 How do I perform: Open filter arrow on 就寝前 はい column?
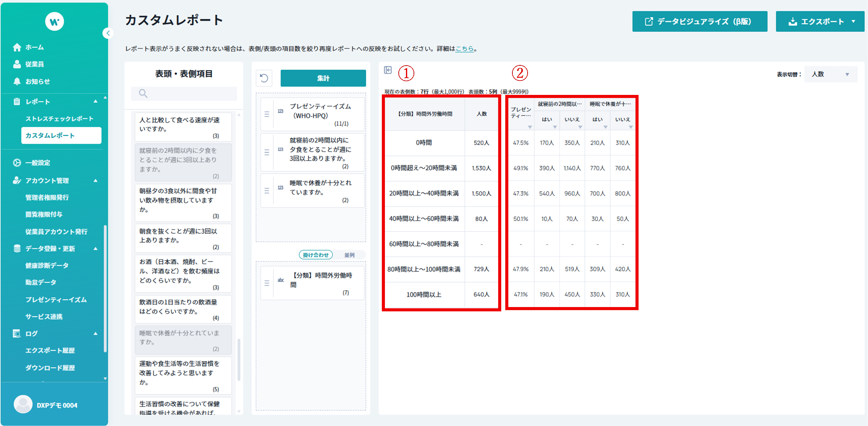click(x=555, y=127)
